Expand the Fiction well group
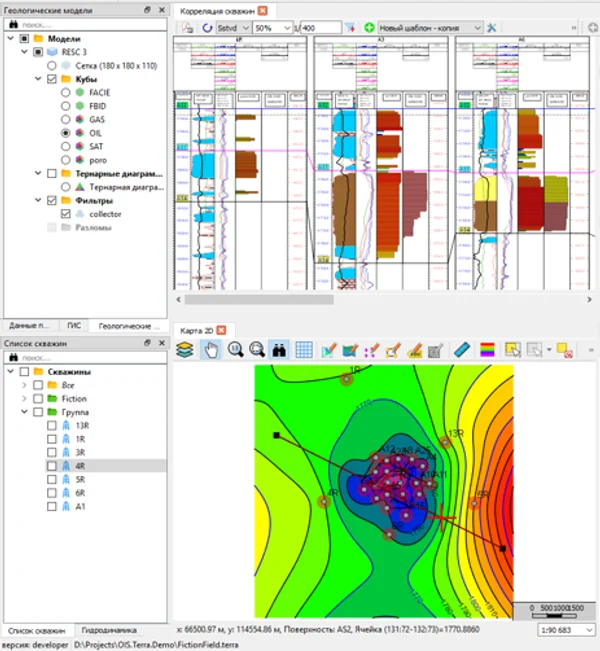Viewport: 600px width, 651px height. click(x=24, y=398)
